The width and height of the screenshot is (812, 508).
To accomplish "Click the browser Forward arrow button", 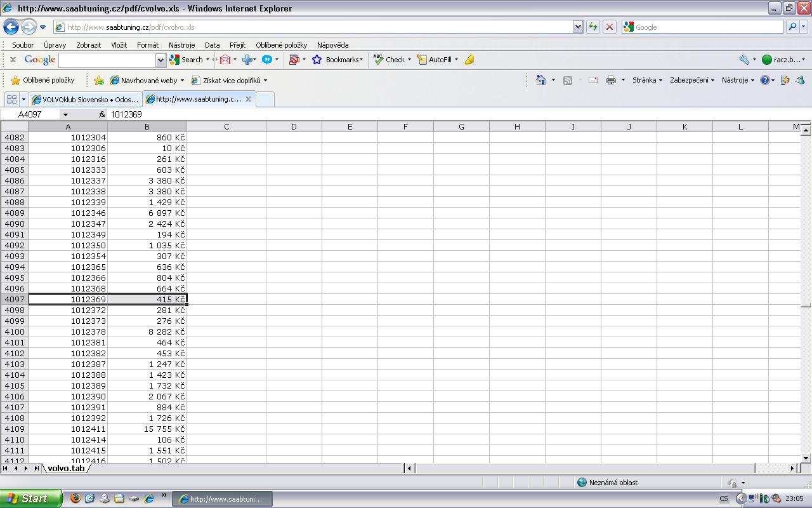I will tap(29, 27).
